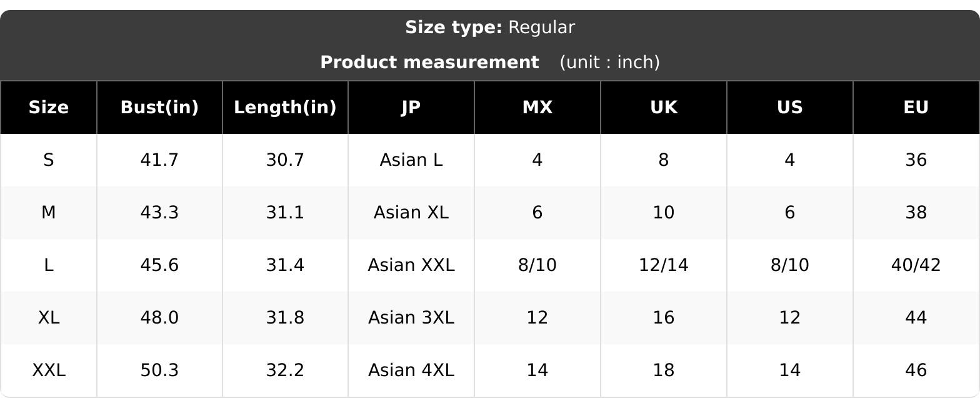
Task: Select the XXL size row label
Action: 49,370
